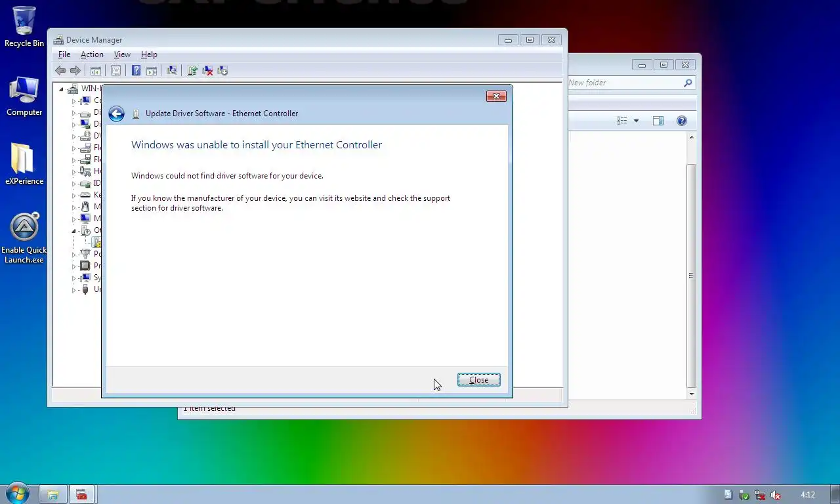
Task: Expand the IDE ATA/ATAPI controllers arrow
Action: click(73, 184)
